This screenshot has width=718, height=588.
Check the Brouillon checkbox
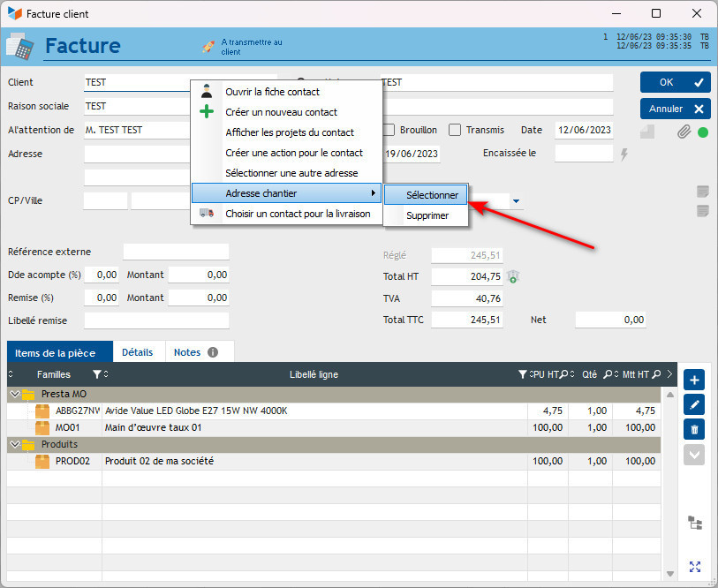coord(389,130)
